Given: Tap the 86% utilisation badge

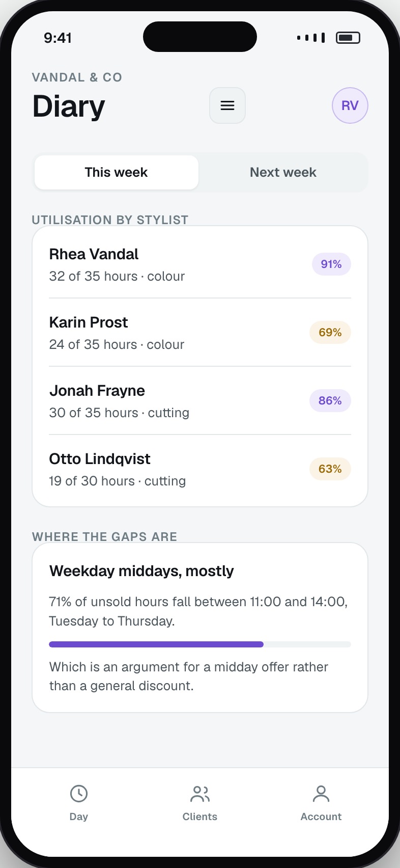Looking at the screenshot, I should (330, 401).
